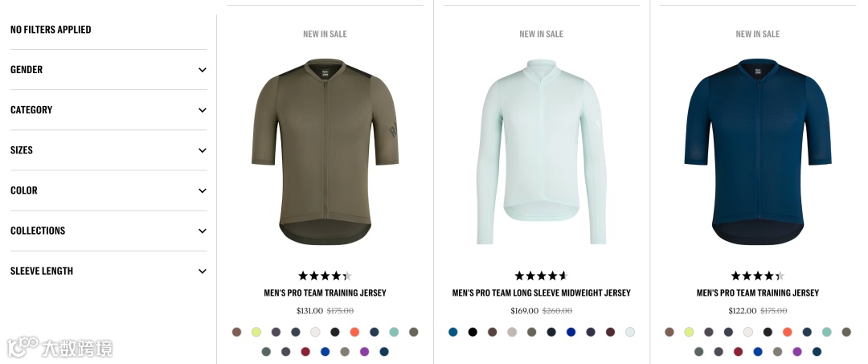
Task: Choose the lime yellow swatch under the first jersey
Action: tap(256, 332)
